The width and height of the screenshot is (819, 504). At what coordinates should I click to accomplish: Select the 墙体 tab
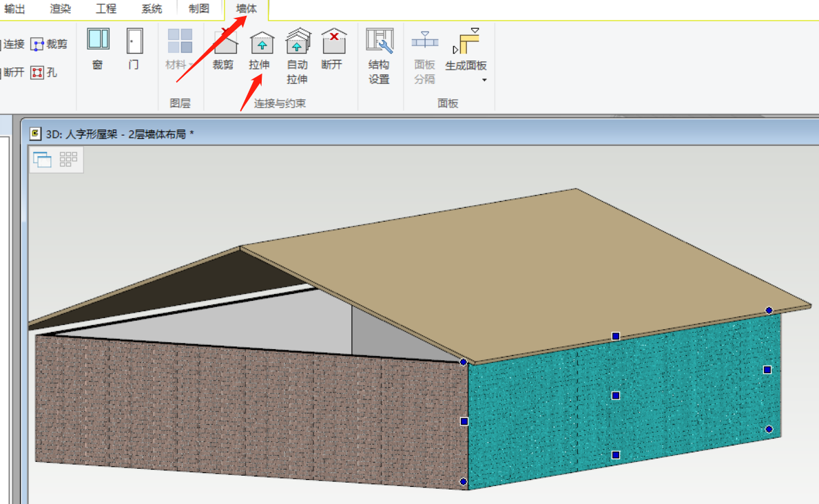point(246,9)
